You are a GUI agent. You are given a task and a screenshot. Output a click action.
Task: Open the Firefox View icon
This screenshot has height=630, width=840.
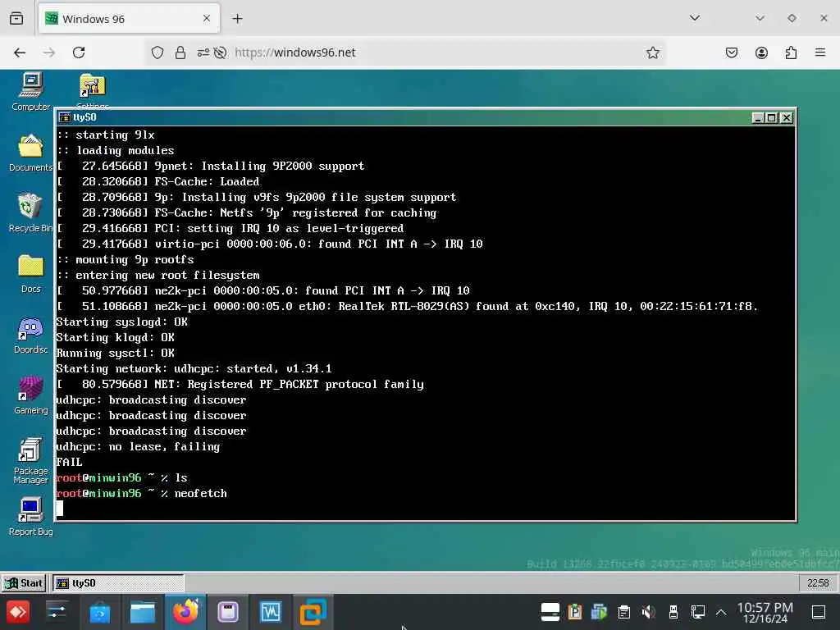coord(16,19)
